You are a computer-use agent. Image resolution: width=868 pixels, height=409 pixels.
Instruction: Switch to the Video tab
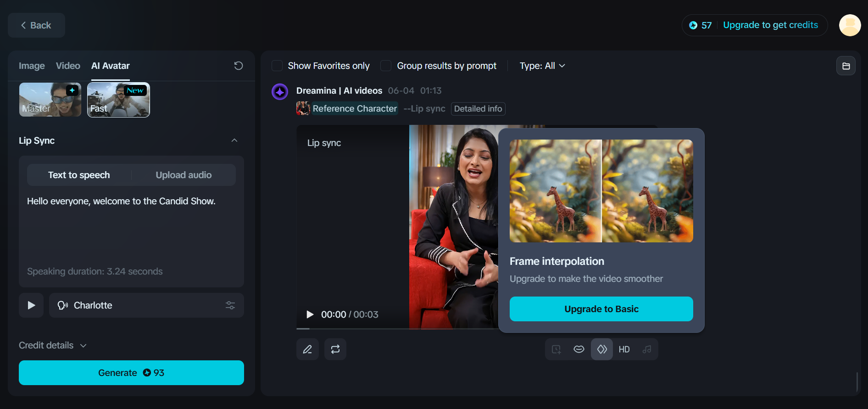[x=68, y=66]
